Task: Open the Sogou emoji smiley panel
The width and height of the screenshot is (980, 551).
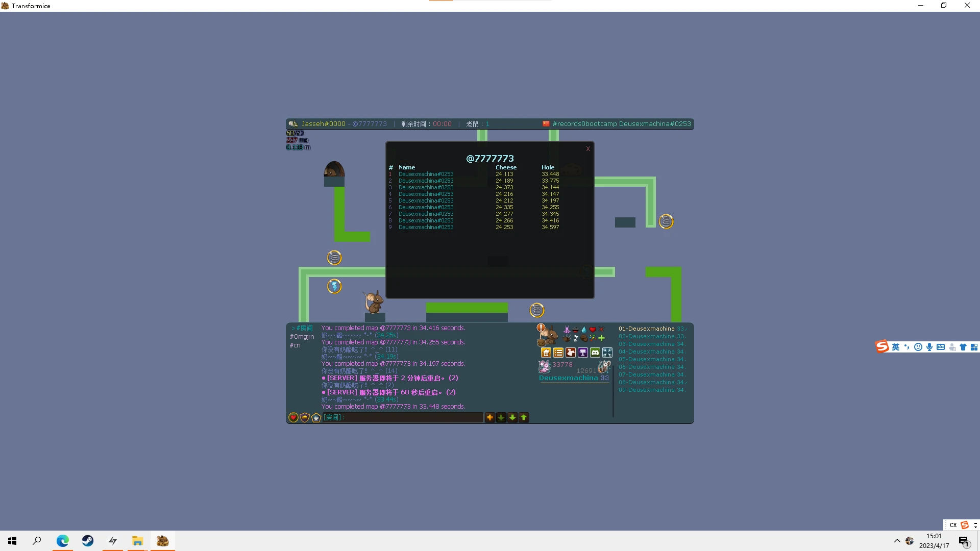Action: [918, 347]
